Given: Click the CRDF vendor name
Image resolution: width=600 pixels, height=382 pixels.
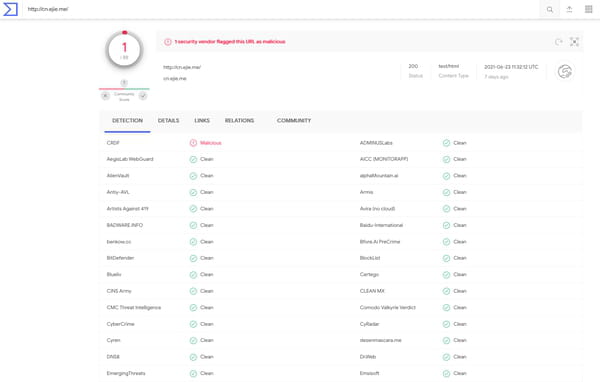Looking at the screenshot, I should click(x=113, y=143).
